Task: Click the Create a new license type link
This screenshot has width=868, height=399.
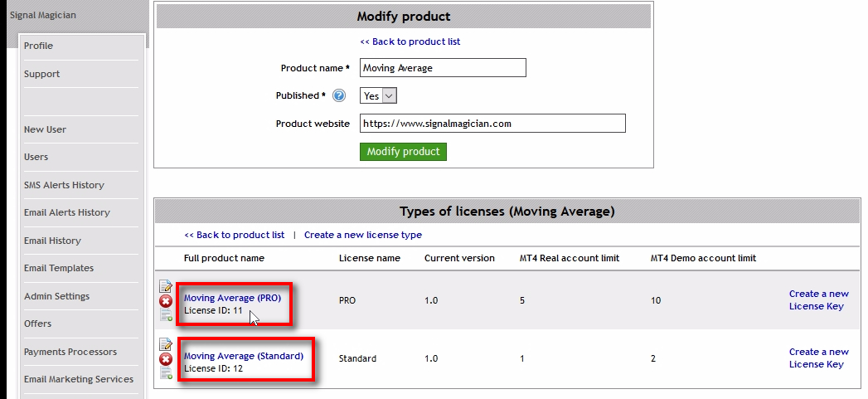Action: coord(362,235)
